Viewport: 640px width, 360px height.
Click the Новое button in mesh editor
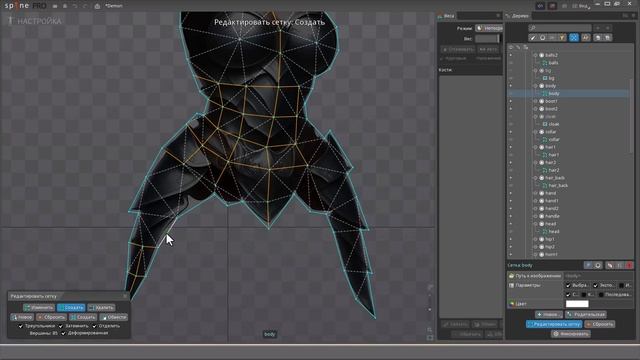pyautogui.click(x=22, y=317)
